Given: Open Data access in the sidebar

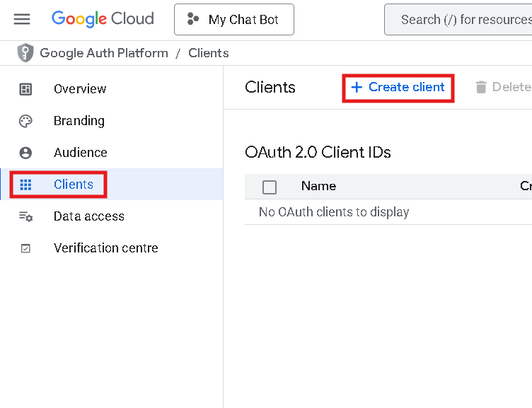Looking at the screenshot, I should (x=89, y=216).
